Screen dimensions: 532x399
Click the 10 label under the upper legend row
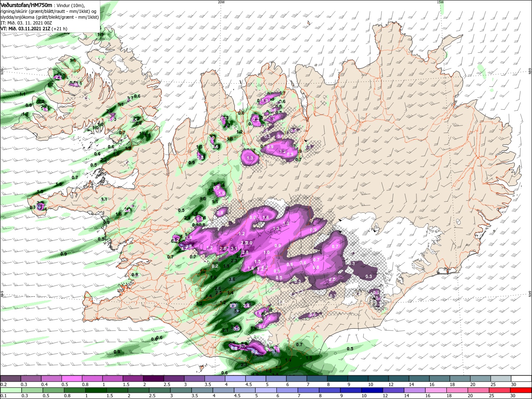point(370,384)
